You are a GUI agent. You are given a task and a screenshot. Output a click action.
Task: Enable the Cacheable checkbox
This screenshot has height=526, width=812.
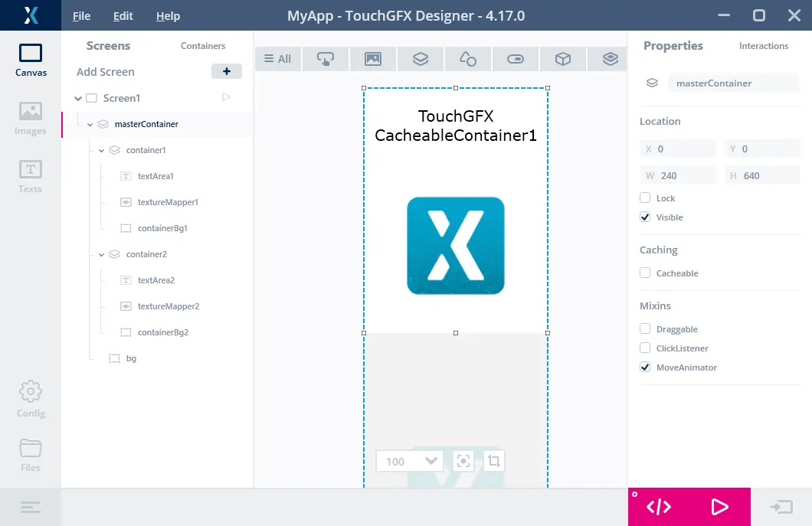click(645, 273)
